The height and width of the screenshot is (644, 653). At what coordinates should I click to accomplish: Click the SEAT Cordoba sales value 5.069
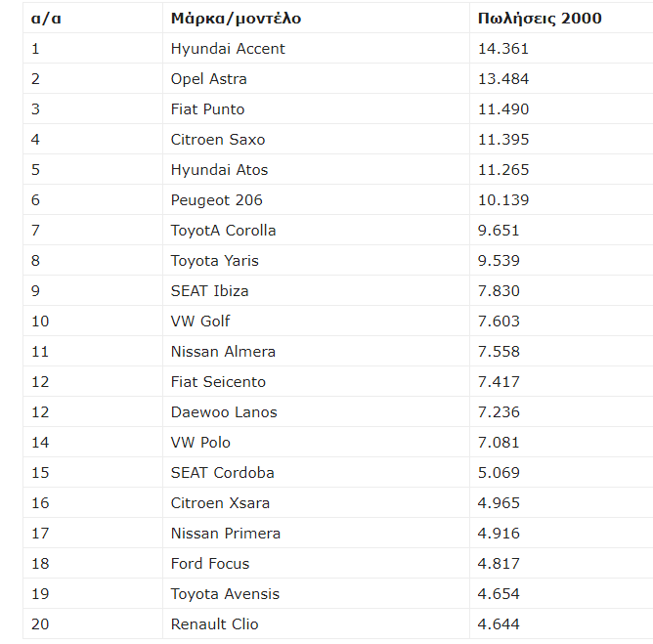click(x=499, y=473)
